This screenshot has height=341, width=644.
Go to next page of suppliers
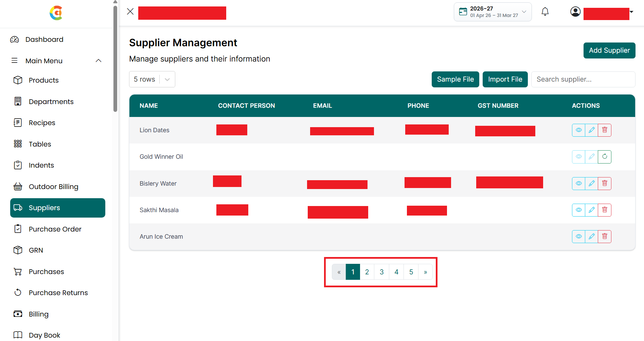426,272
